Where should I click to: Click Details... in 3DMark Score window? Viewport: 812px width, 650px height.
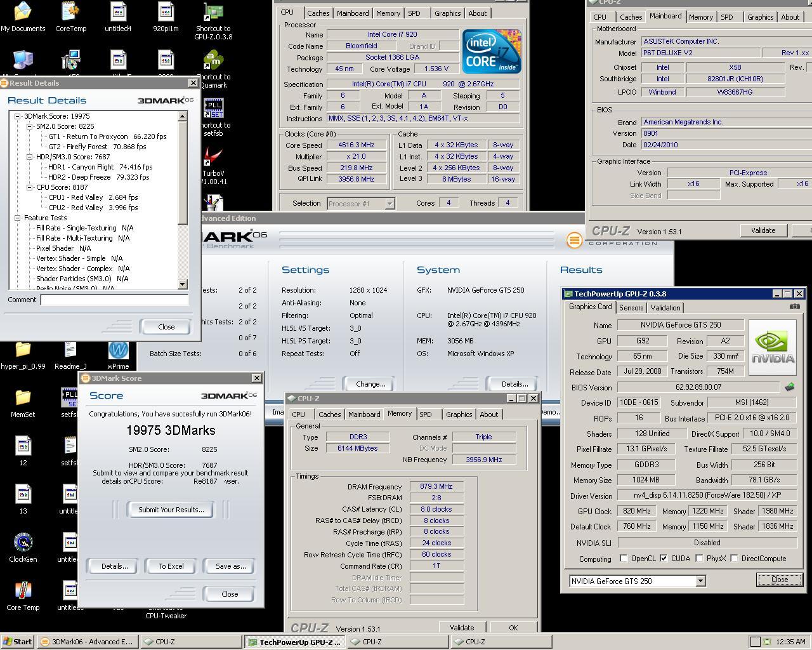pos(115,566)
